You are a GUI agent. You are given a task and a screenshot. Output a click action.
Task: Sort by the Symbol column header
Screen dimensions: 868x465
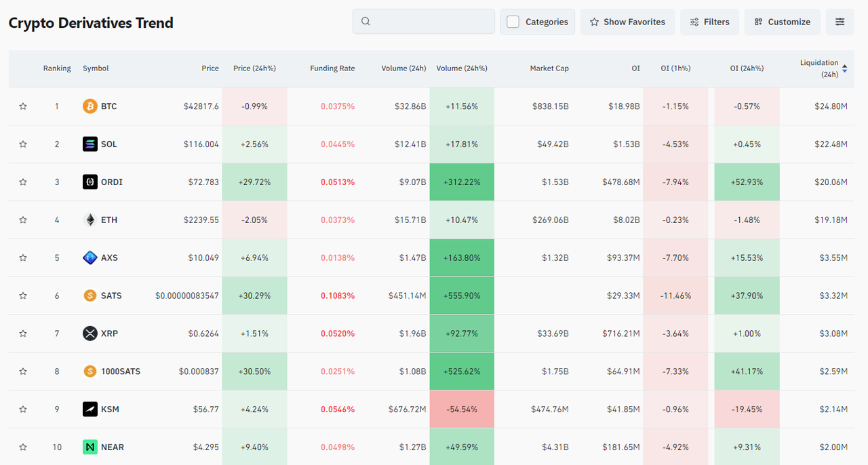pyautogui.click(x=96, y=68)
